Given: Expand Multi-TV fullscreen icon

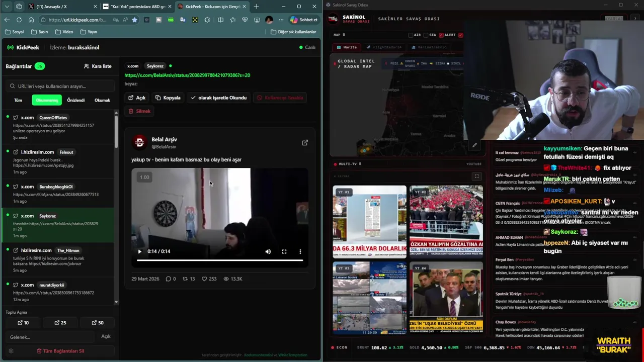Looking at the screenshot, I should click(x=476, y=176).
